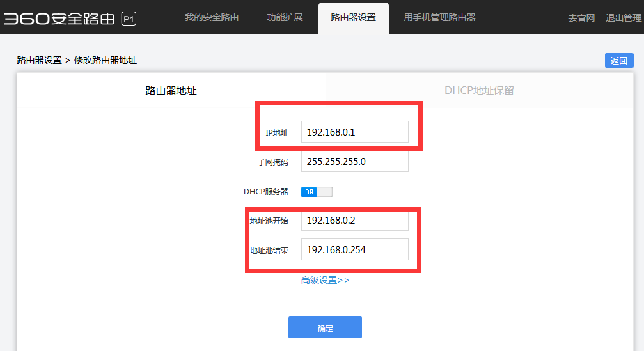Screen dimensions: 644x351
Task: Click the 子网掩码 label
Action: (x=272, y=162)
